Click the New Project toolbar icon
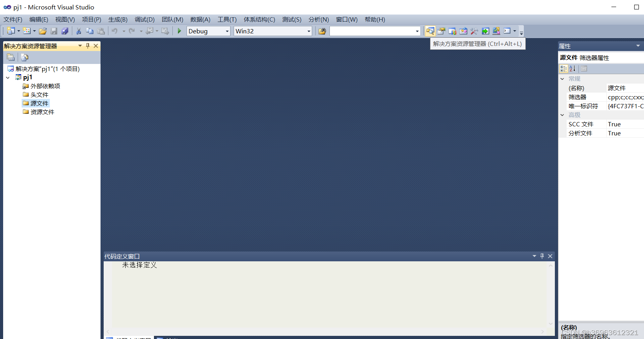644x339 pixels. coord(11,31)
